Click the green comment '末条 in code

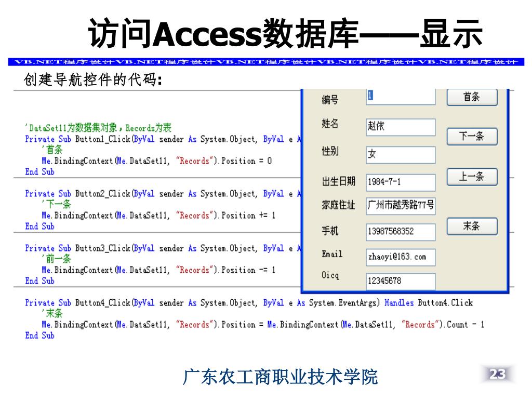52,313
